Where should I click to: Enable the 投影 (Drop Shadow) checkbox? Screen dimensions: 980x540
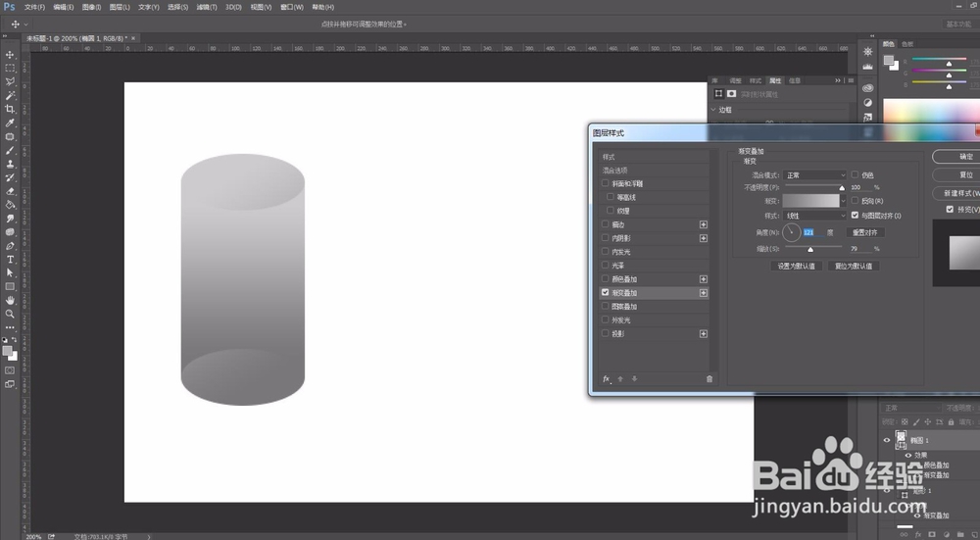605,333
